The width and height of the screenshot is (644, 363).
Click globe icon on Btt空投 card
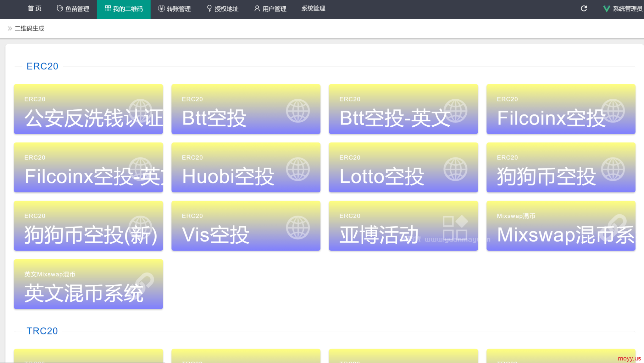pos(298,111)
